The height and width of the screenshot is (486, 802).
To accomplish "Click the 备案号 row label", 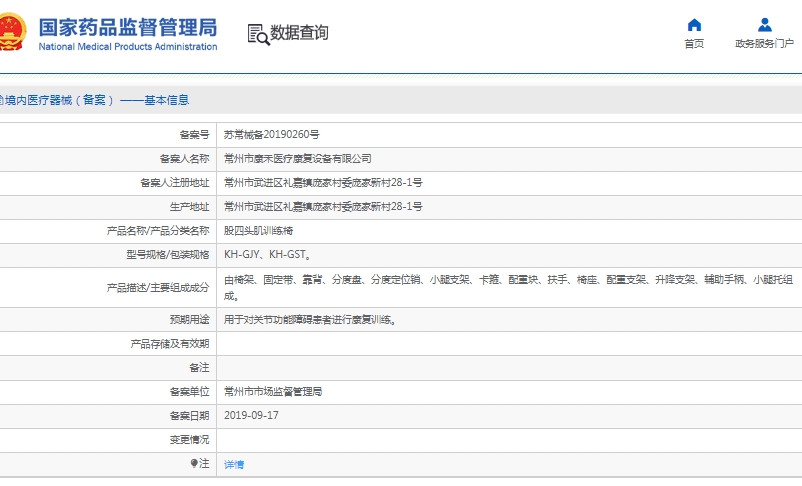I will [x=194, y=135].
